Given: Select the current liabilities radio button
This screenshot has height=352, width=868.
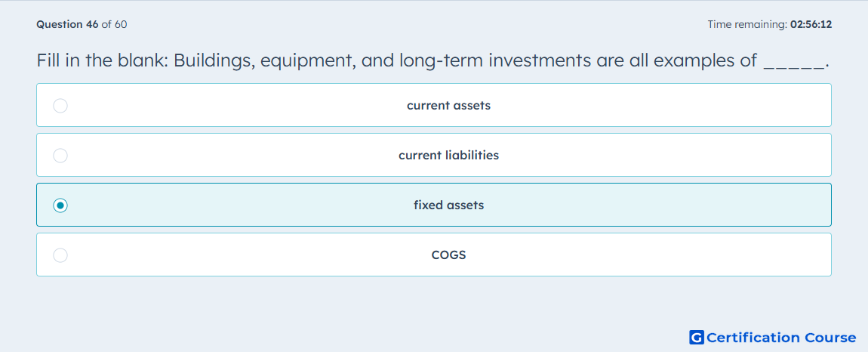Looking at the screenshot, I should [x=60, y=155].
